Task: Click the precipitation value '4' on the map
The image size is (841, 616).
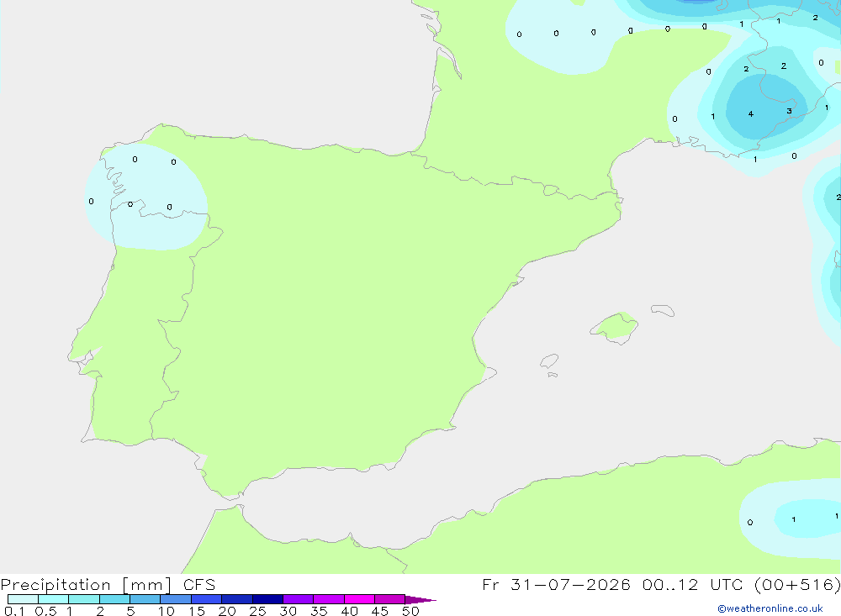Action: (751, 113)
